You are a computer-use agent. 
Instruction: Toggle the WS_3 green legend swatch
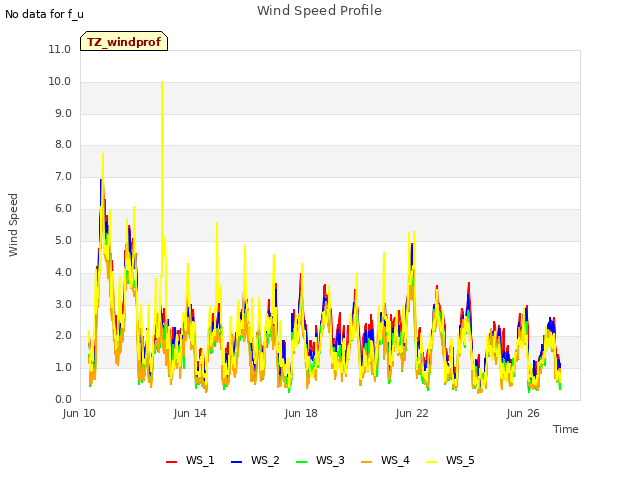point(301,462)
